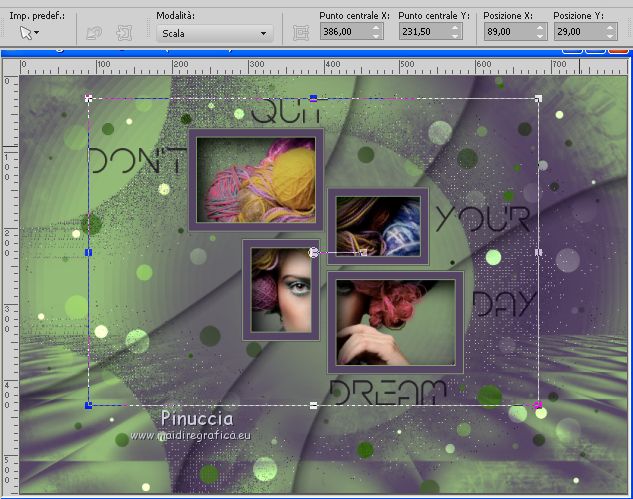Decrease Punto centrale Y with down arrow
This screenshot has height=499, width=633.
[x=455, y=36]
